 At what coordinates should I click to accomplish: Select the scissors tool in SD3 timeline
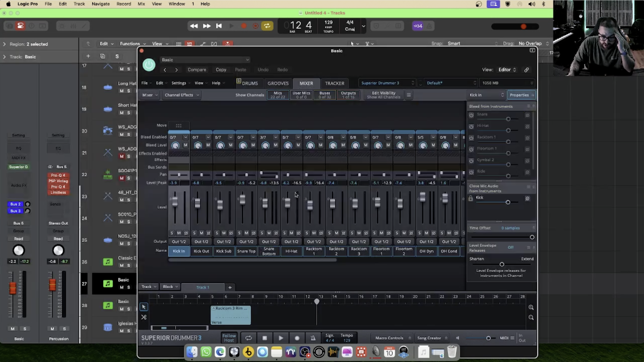144,317
